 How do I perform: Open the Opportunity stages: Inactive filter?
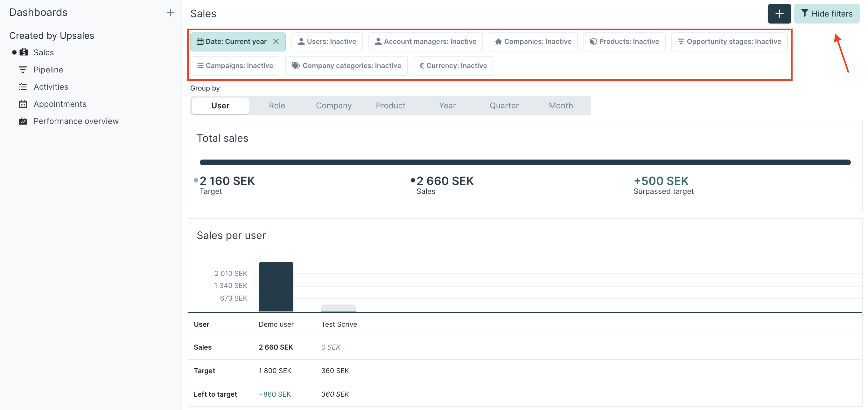[730, 41]
